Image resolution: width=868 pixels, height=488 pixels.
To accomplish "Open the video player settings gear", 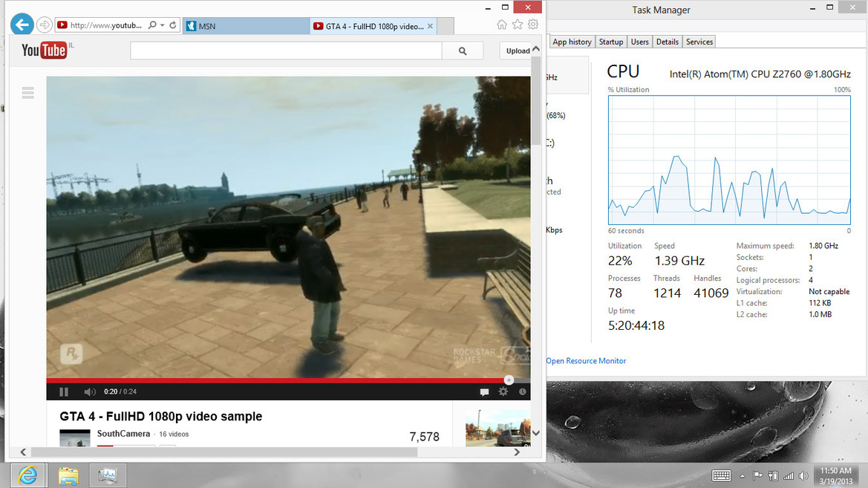I will tap(503, 391).
